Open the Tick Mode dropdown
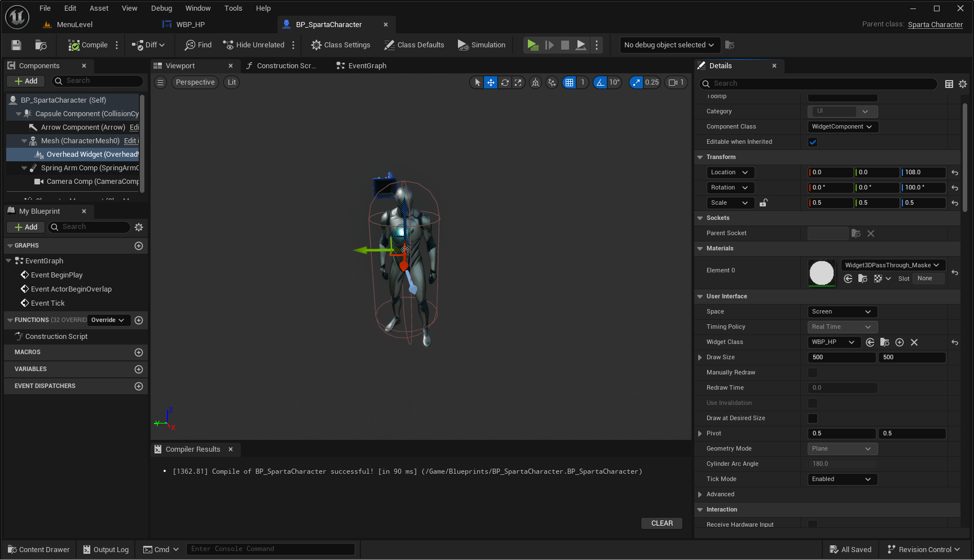974x560 pixels. click(x=843, y=479)
